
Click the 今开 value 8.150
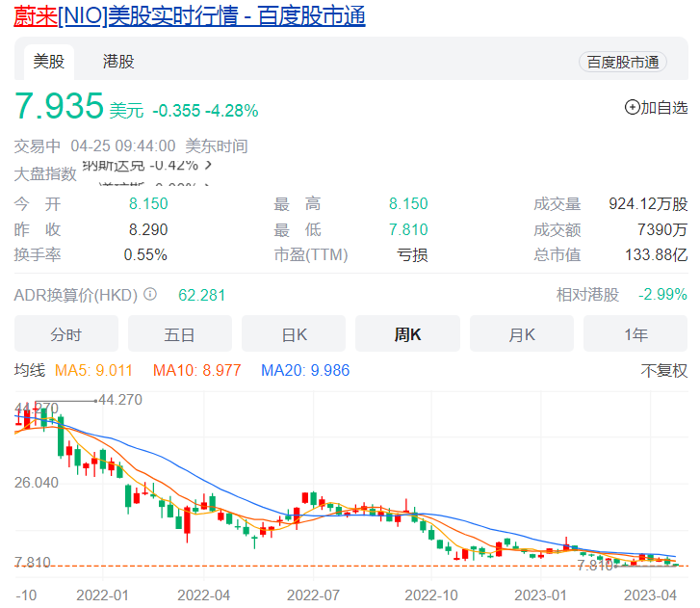tap(148, 203)
